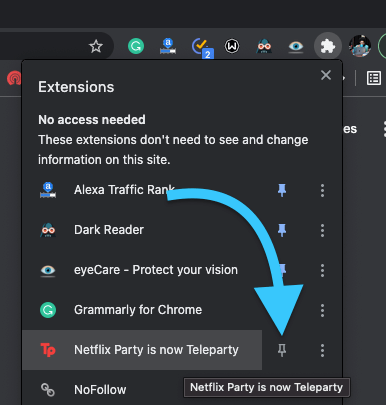
Task: Open more options for Grammarly for Chrome
Action: [322, 310]
